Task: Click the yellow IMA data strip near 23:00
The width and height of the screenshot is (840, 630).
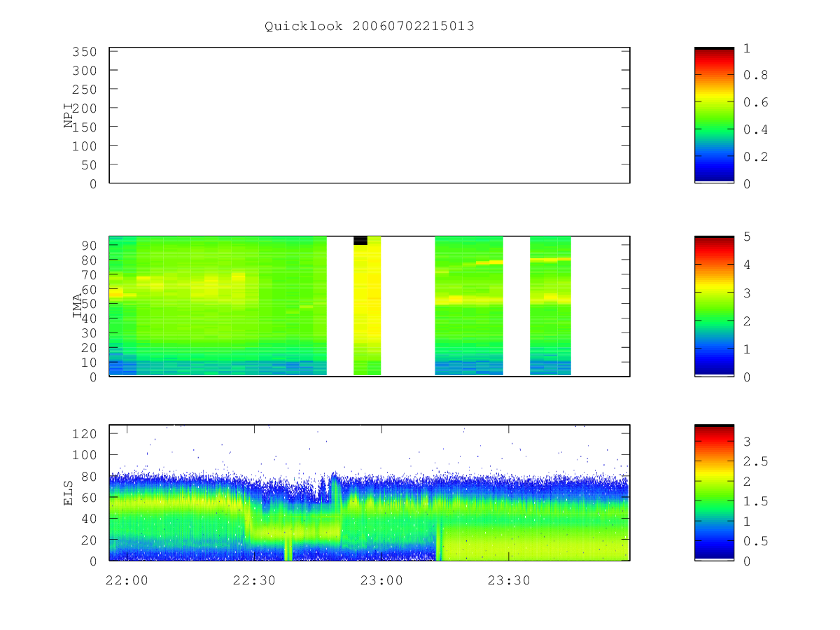Action: [367, 306]
